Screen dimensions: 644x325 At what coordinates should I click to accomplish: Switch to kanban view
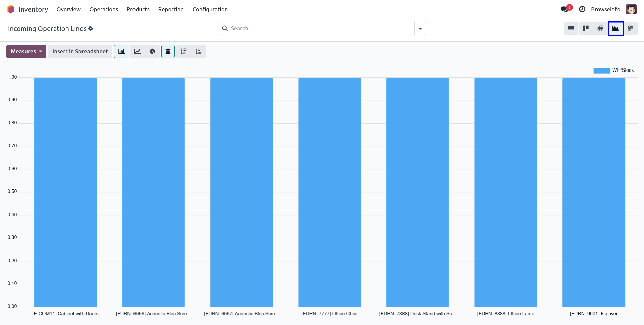tap(586, 29)
